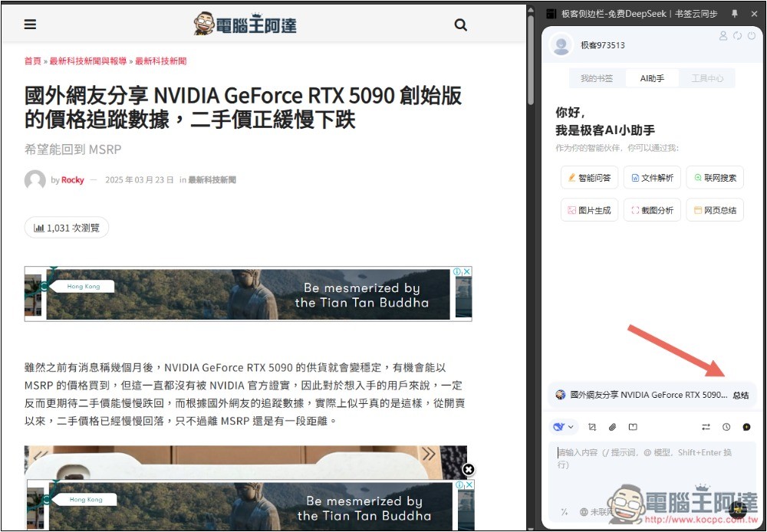Image resolution: width=767 pixels, height=532 pixels.
Task: Expand the DeepSeek model selector dropdown
Action: (x=564, y=427)
